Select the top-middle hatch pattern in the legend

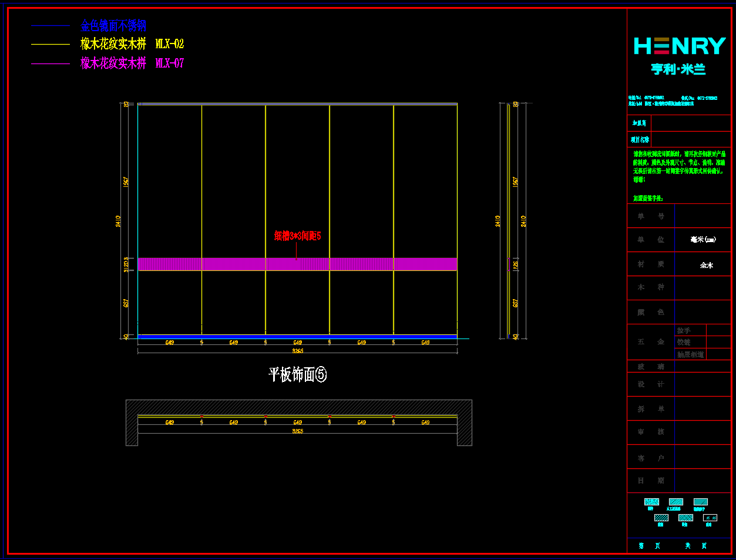pos(675,502)
